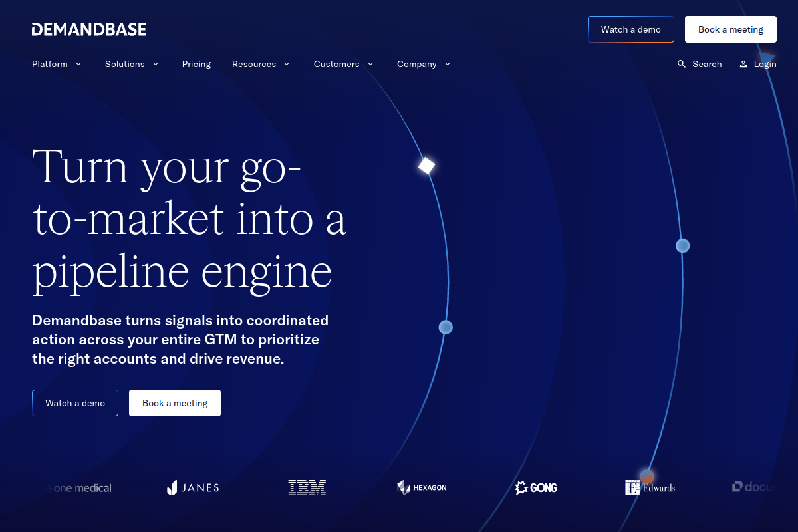Click the Demandbase logo
This screenshot has width=798, height=532.
(89, 29)
